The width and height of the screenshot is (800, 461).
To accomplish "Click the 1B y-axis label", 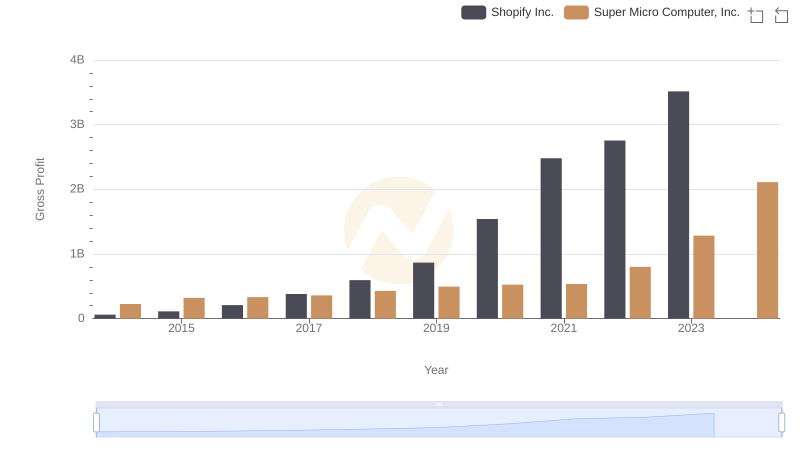I will tap(77, 253).
